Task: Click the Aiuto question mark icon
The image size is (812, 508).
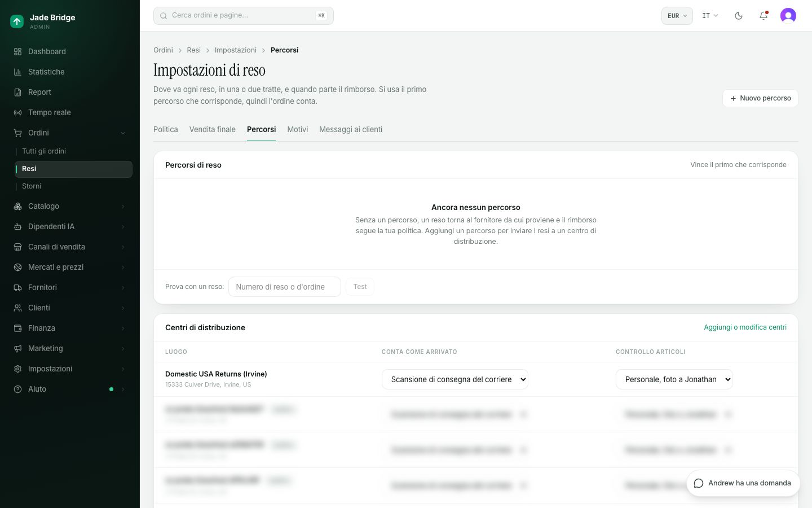Action: pos(17,389)
